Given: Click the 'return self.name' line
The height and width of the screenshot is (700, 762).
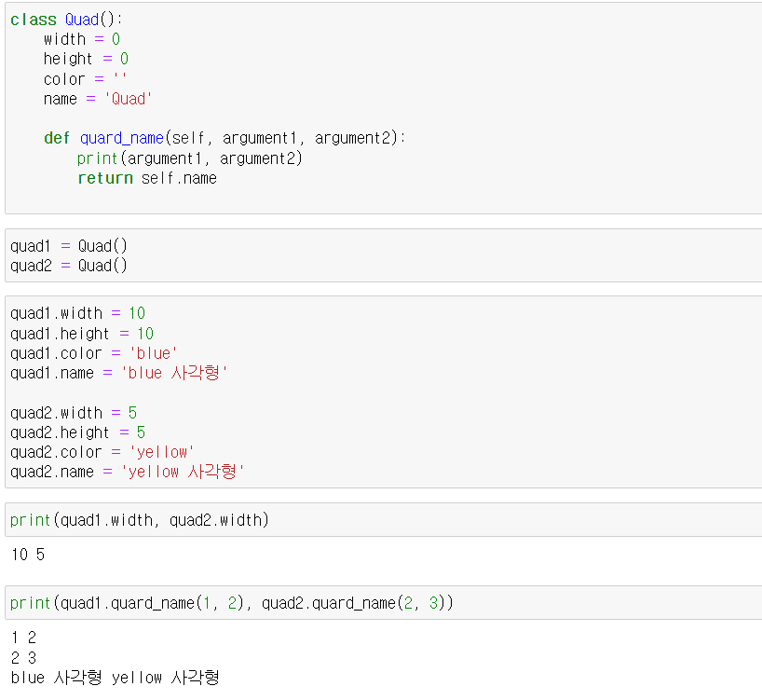Looking at the screenshot, I should point(147,178).
